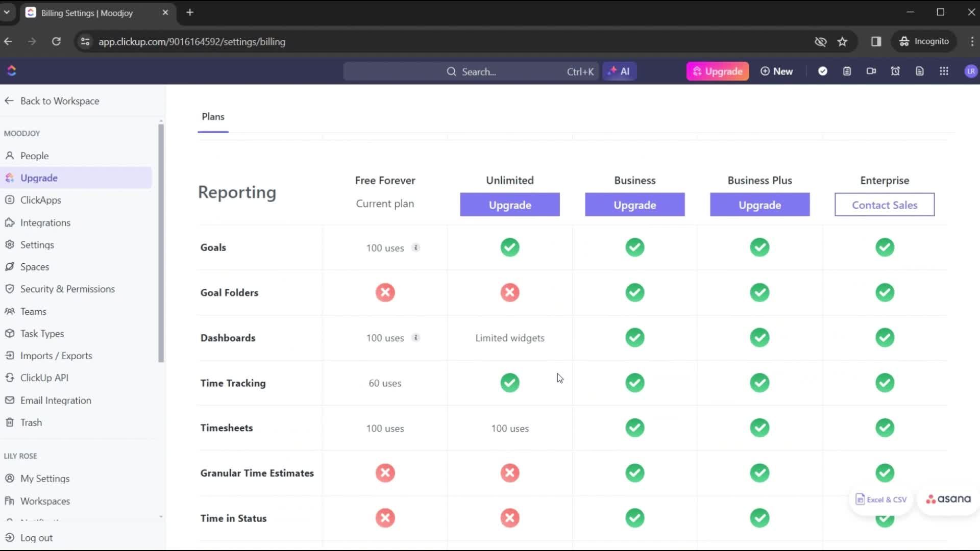Click the Current plan text
The image size is (980, 551).
[x=385, y=204]
